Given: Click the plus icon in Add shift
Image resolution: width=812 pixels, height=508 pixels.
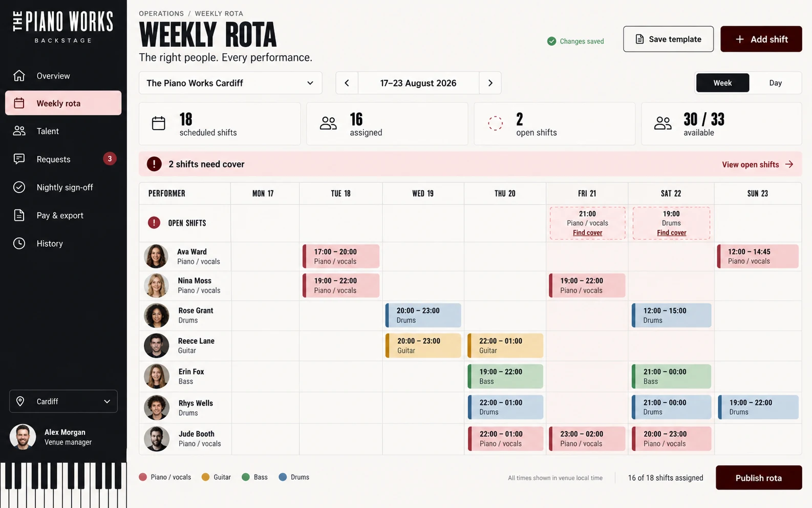Looking at the screenshot, I should coord(740,39).
